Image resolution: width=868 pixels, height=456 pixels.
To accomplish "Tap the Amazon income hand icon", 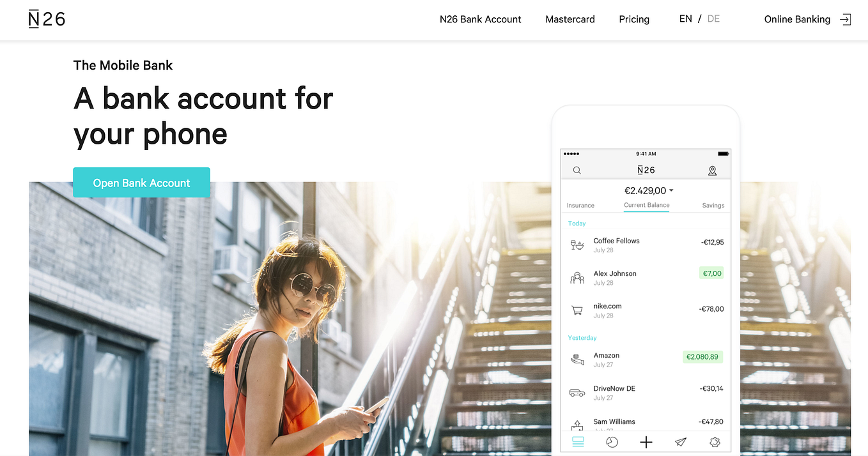I will 577,360.
